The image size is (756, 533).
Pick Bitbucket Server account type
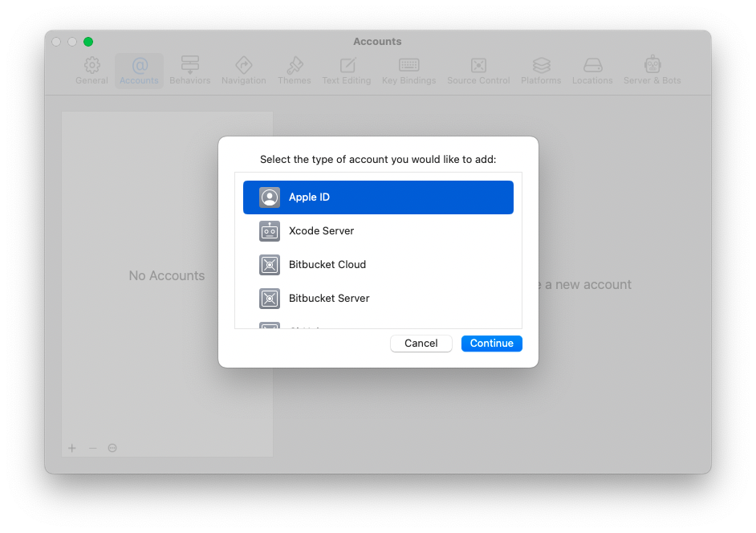378,299
